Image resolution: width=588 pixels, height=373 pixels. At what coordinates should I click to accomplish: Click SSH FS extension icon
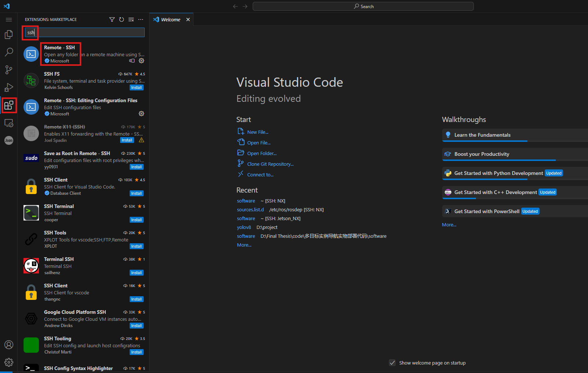point(31,80)
